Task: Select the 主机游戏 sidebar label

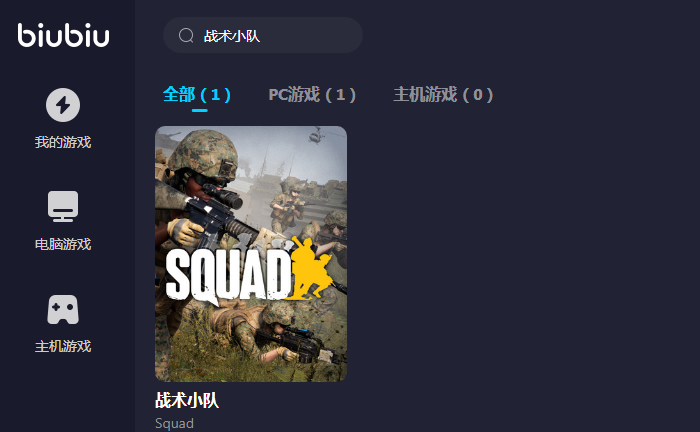Action: pyautogui.click(x=63, y=346)
